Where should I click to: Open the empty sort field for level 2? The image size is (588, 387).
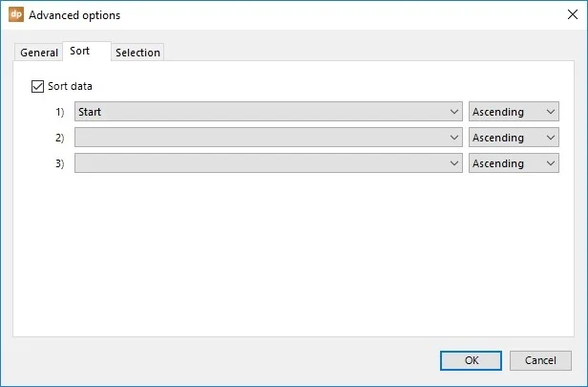[268, 138]
